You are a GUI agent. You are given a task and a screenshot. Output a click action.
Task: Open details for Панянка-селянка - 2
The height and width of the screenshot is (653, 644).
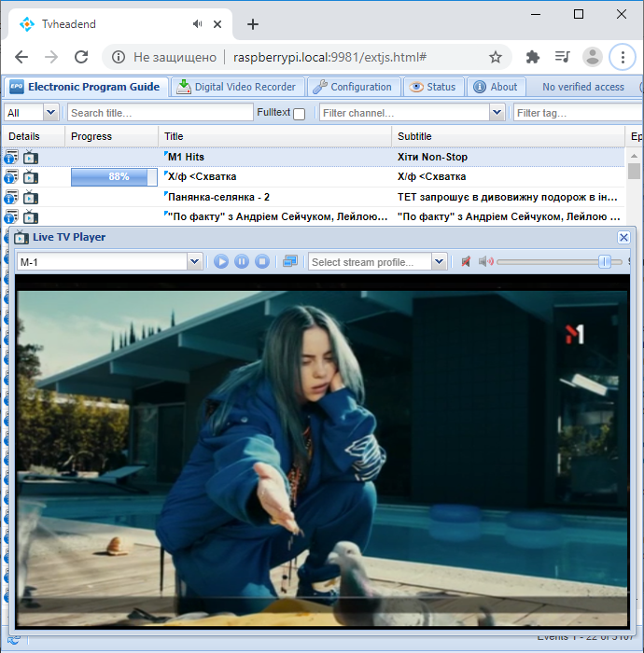point(11,197)
